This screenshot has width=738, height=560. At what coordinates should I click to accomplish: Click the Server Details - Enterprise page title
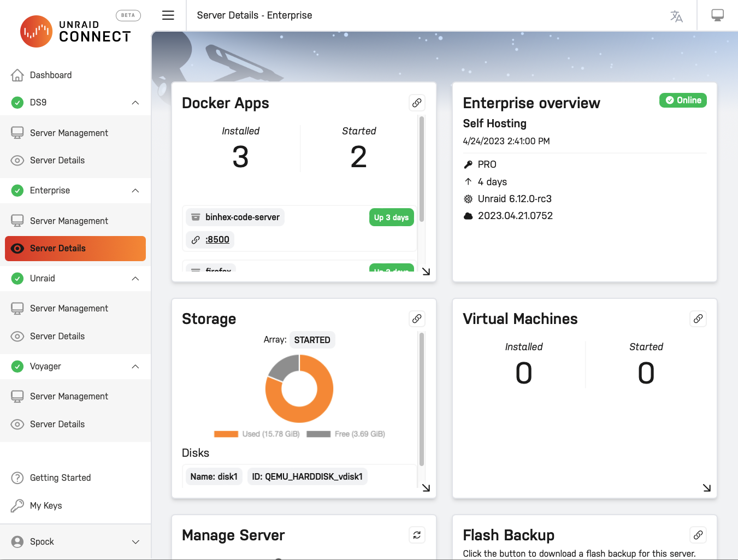(x=255, y=15)
